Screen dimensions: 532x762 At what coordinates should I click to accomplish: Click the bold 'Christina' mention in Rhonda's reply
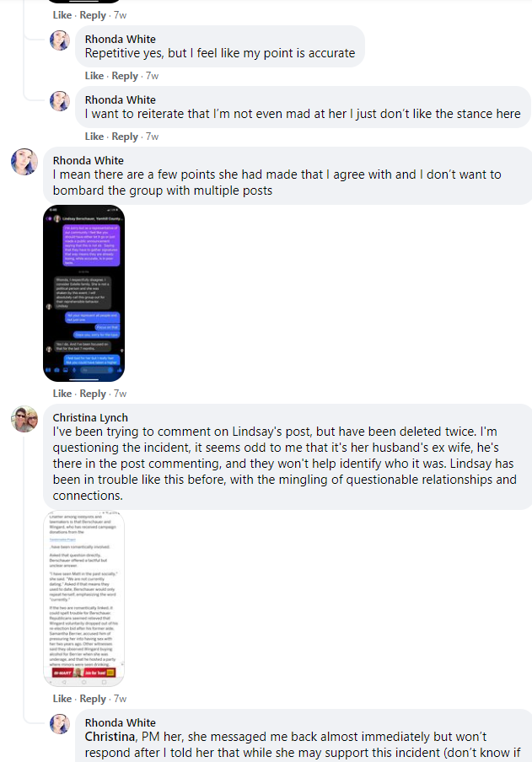110,737
